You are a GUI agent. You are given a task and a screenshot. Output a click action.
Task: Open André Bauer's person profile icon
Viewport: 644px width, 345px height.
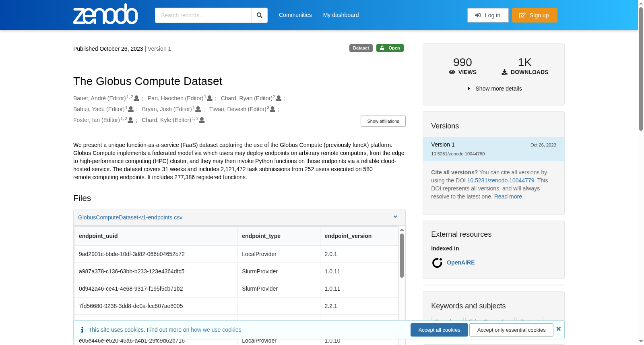click(136, 98)
